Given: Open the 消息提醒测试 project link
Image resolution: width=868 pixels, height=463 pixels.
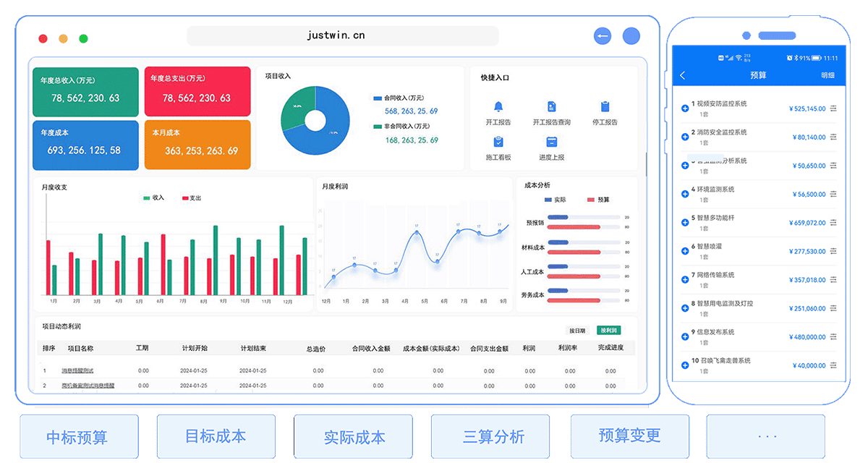Looking at the screenshot, I should pyautogui.click(x=77, y=370).
